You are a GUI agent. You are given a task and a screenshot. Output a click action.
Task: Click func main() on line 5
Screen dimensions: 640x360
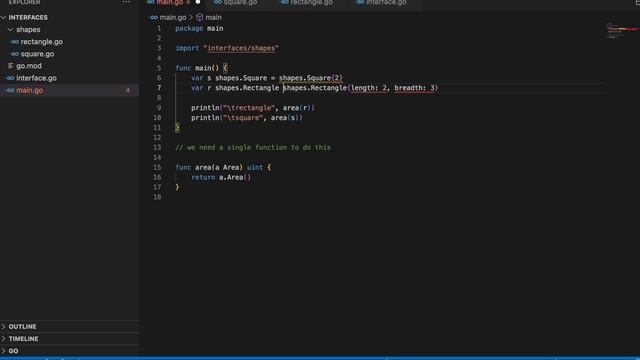[197, 68]
